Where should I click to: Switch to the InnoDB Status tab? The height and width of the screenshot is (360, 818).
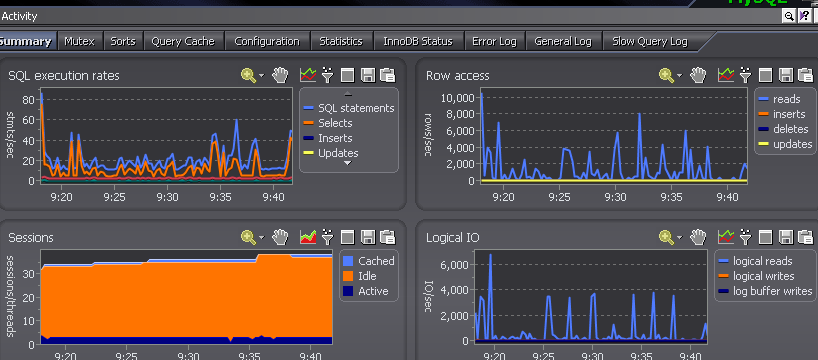(418, 41)
